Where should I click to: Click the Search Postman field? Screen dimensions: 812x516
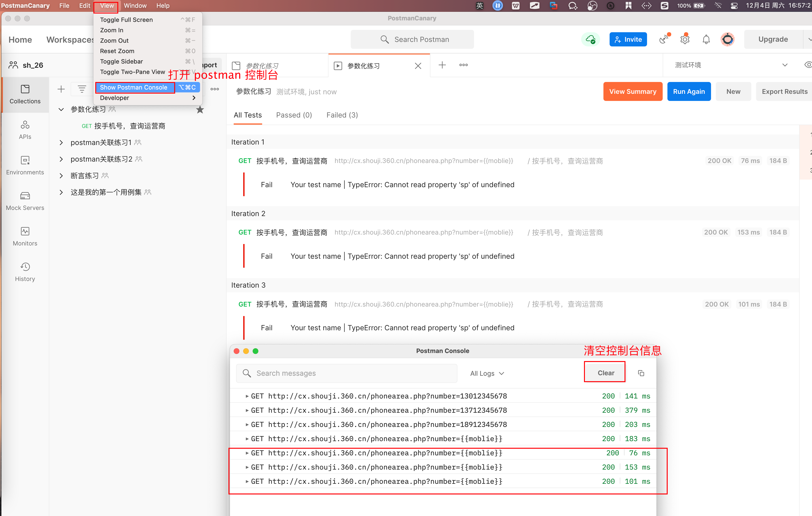(x=412, y=39)
